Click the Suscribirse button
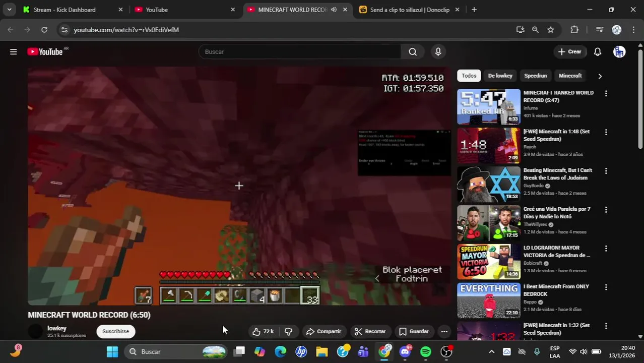This screenshot has width=644, height=363. click(115, 331)
